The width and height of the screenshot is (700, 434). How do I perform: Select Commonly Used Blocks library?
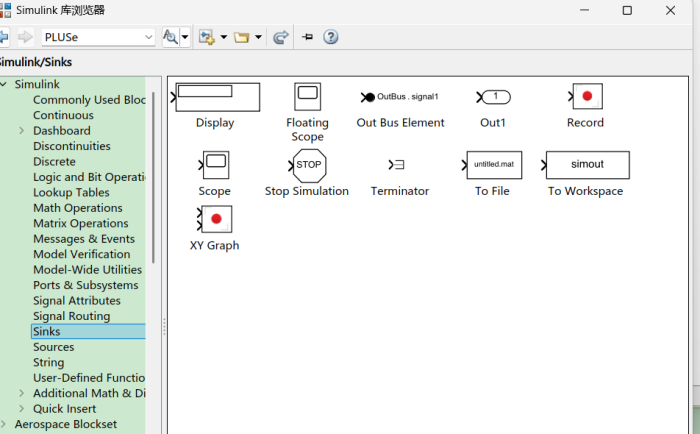coord(89,100)
